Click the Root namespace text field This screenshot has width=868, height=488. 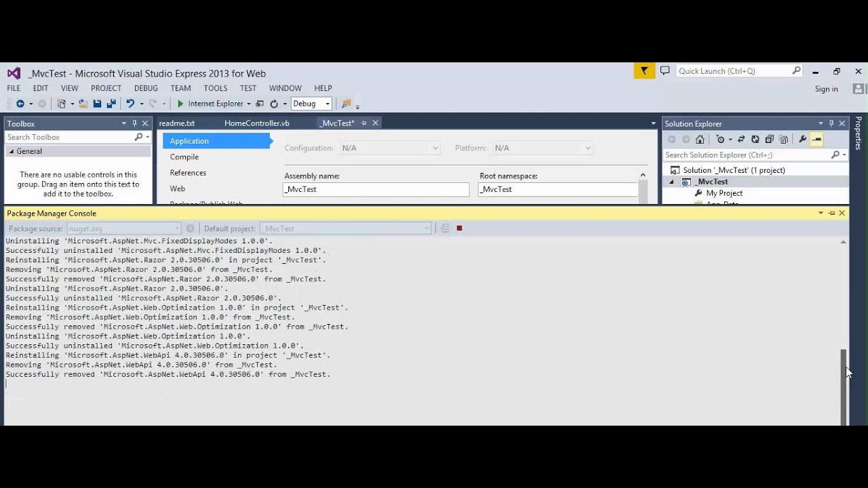pyautogui.click(x=558, y=189)
